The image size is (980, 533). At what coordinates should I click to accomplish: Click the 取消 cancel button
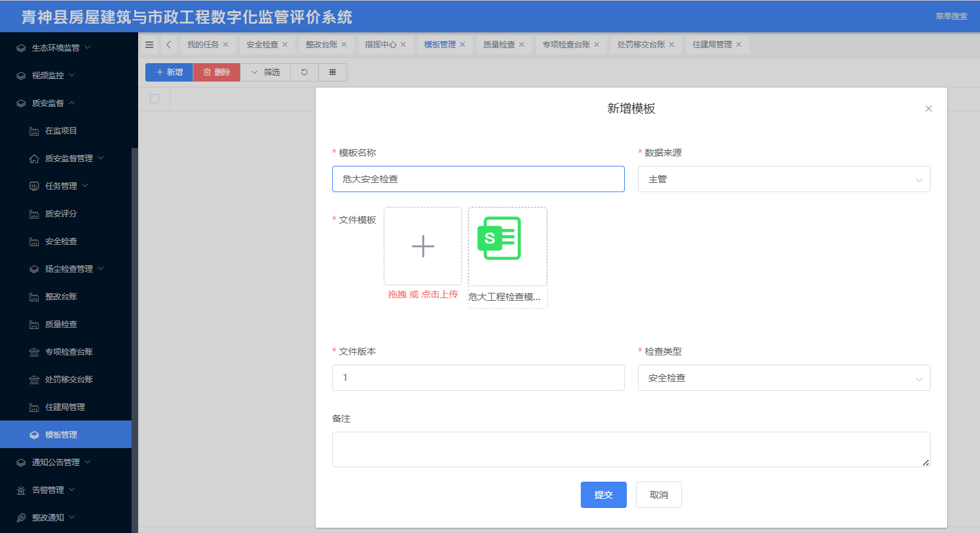pos(658,495)
